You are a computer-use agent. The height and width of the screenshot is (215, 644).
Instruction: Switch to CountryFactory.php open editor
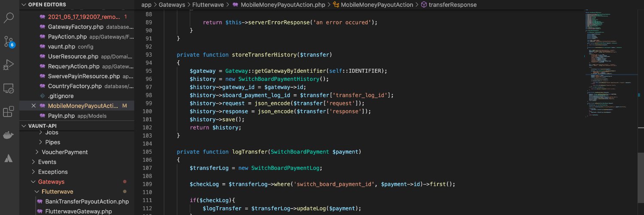[77, 86]
